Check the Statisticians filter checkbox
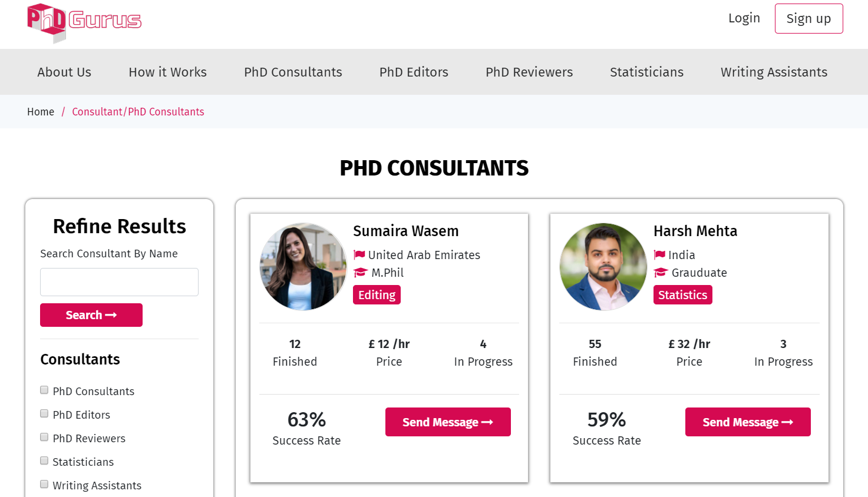The image size is (868, 497). click(x=44, y=460)
